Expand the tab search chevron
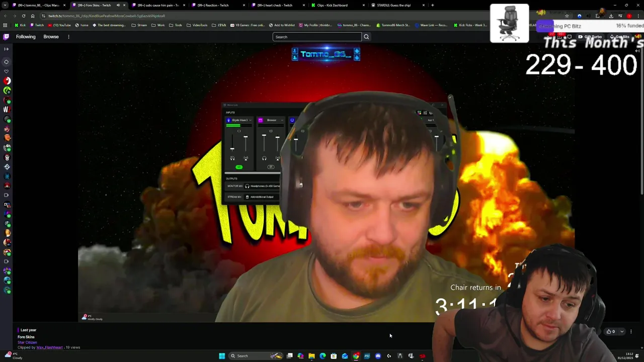The image size is (644, 362). [x=5, y=5]
